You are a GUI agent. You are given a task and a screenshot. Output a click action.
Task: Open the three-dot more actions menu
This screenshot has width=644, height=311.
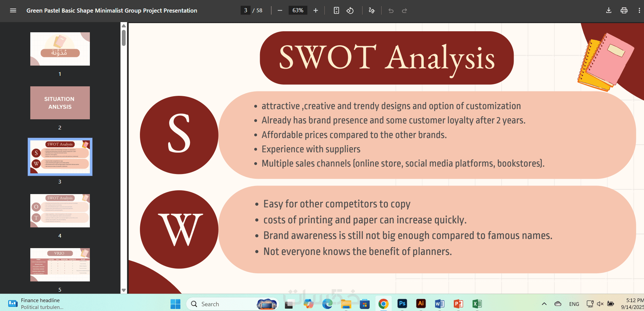coord(639,11)
